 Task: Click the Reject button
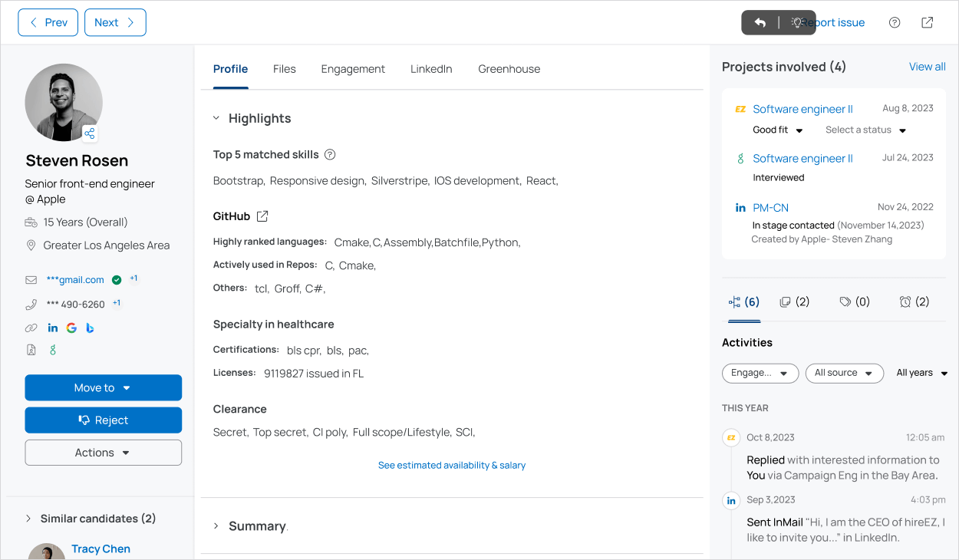point(103,420)
